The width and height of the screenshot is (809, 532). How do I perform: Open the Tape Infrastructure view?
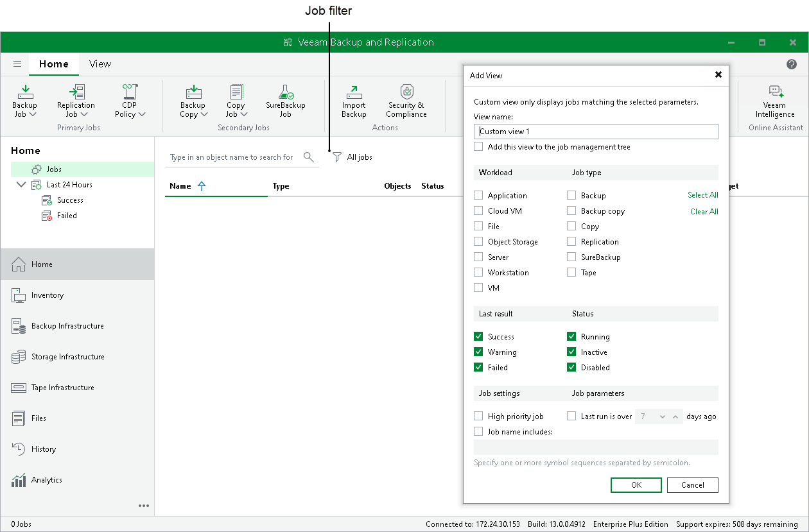tap(77, 388)
